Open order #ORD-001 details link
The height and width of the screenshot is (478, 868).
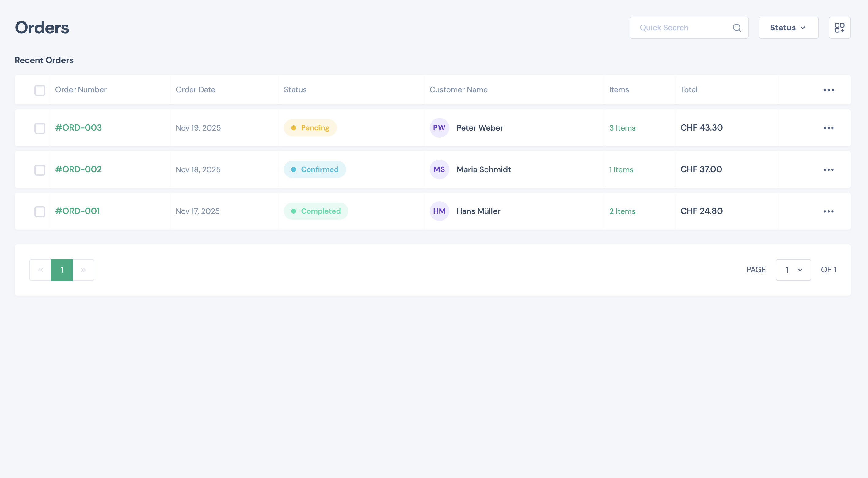pos(77,211)
